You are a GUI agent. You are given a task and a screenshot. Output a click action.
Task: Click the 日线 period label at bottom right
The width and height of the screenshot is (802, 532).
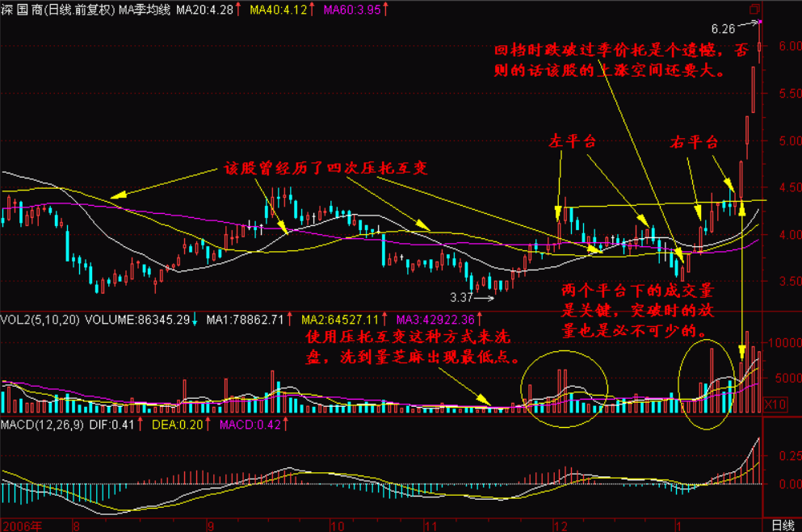pos(782,525)
